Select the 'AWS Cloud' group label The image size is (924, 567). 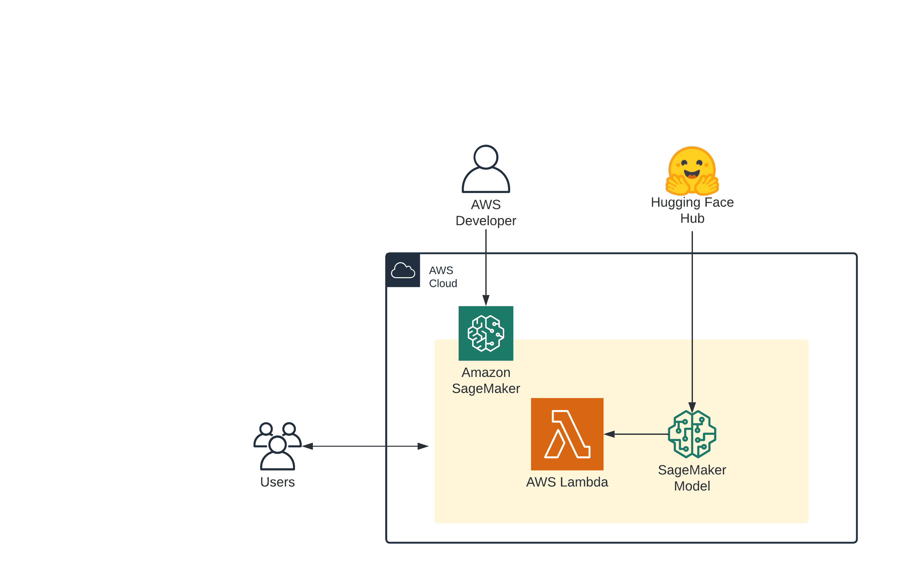(443, 277)
